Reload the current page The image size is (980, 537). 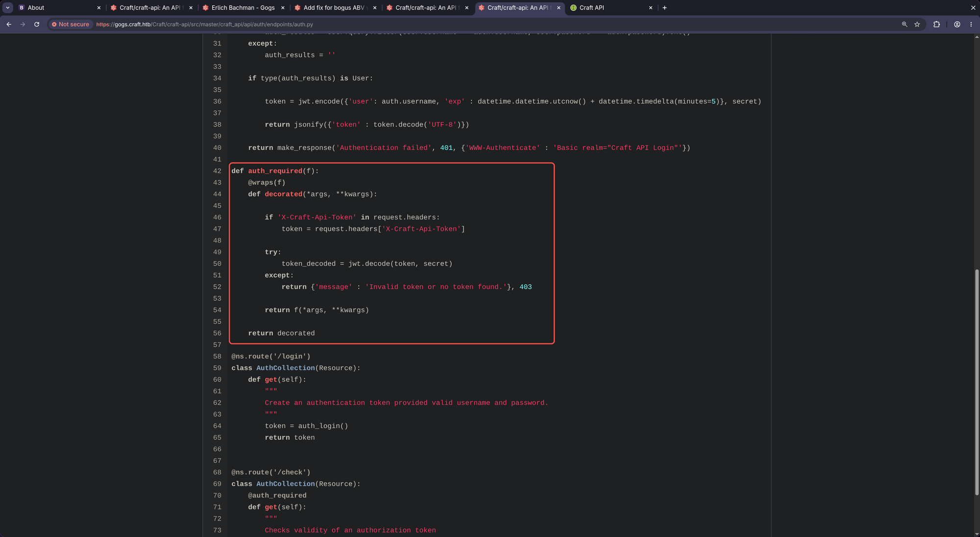tap(37, 24)
